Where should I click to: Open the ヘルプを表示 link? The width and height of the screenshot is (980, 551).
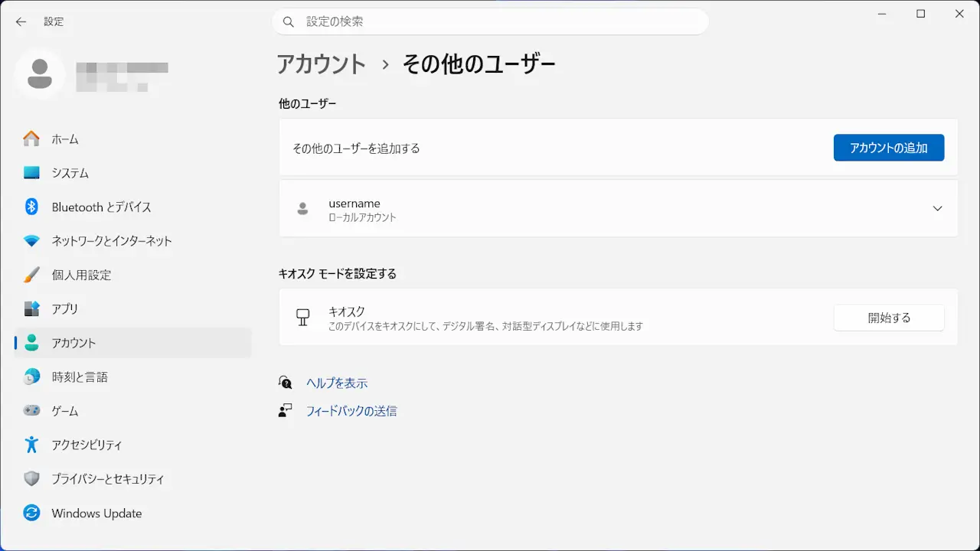[x=337, y=383]
